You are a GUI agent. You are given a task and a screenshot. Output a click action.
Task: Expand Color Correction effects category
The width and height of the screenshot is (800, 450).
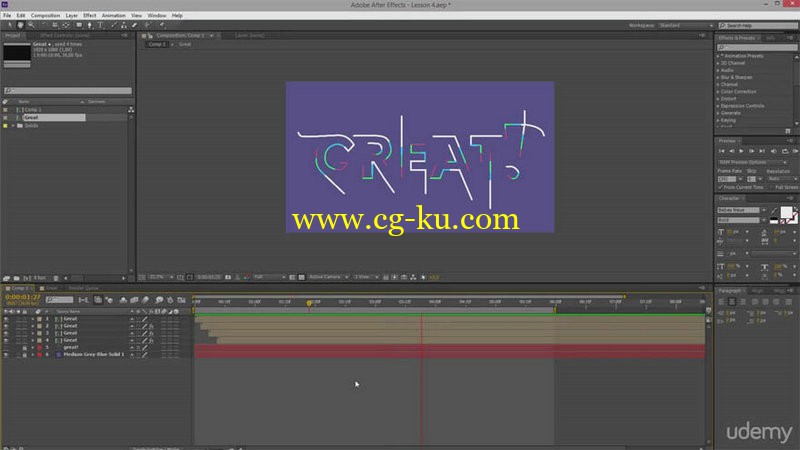(x=718, y=92)
